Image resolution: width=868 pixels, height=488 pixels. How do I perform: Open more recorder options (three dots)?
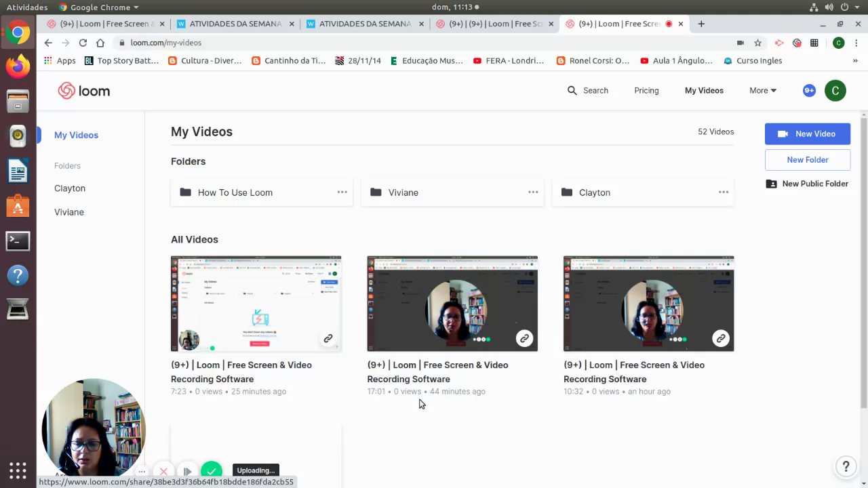[x=142, y=471]
